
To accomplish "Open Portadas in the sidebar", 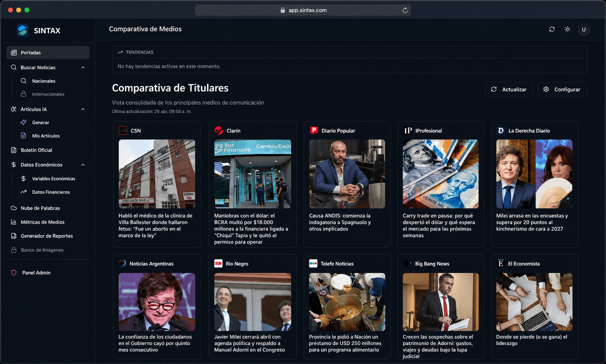I will coord(48,52).
